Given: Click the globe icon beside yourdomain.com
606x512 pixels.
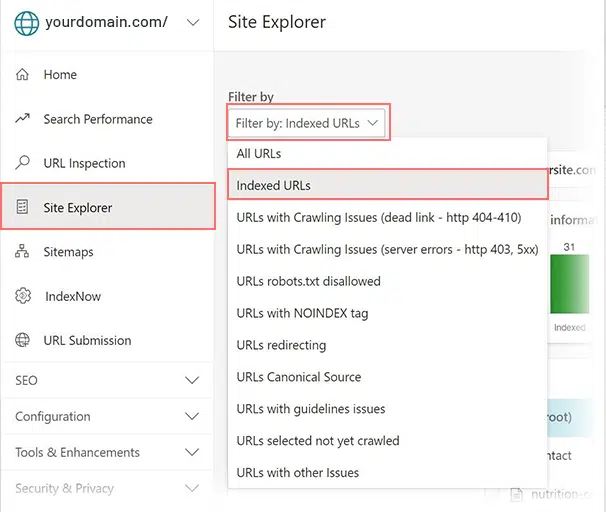Looking at the screenshot, I should (27, 23).
